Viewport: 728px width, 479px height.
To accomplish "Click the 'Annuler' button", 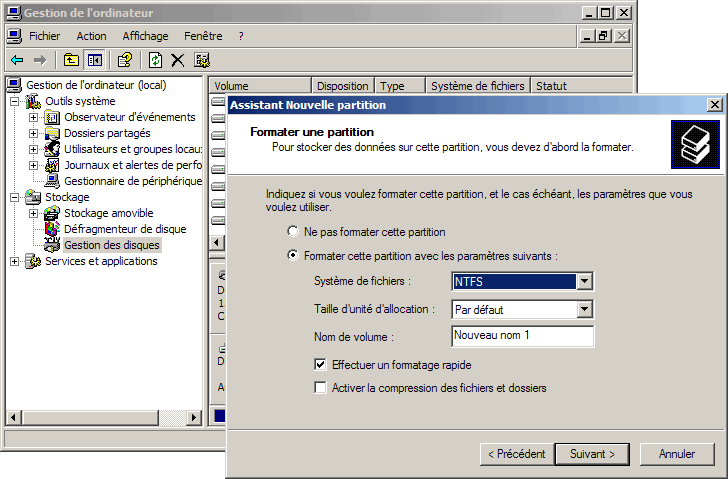I will [677, 454].
